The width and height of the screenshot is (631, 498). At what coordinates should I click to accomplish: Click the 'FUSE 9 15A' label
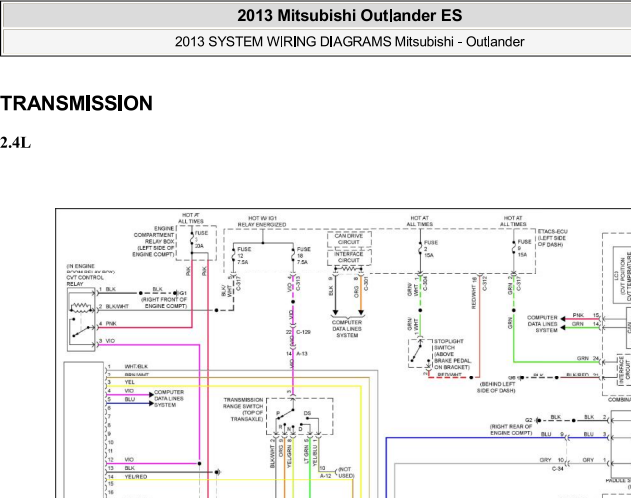coord(524,248)
